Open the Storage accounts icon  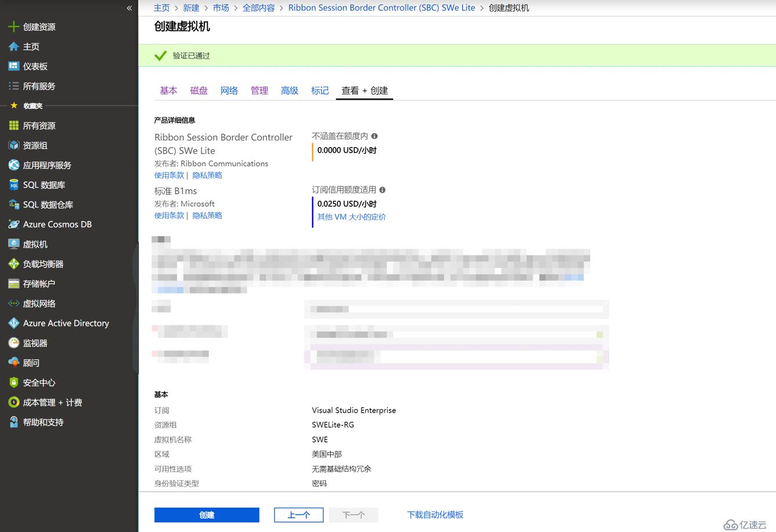13,284
